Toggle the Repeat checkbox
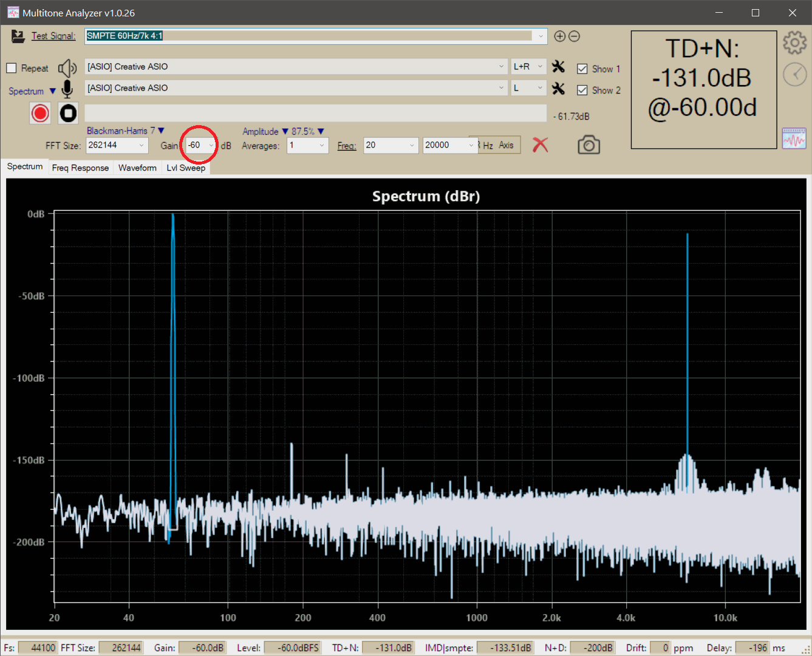This screenshot has height=656, width=812. click(x=12, y=68)
